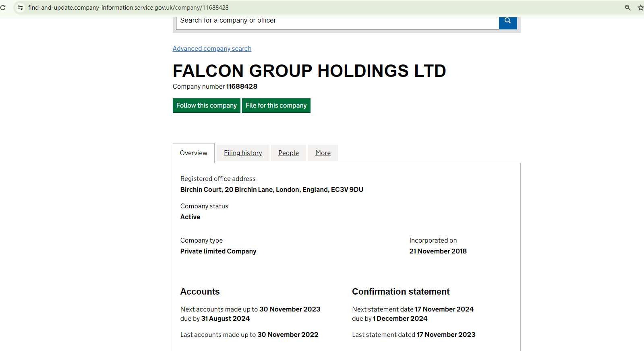Click the incorporation date 21 November 2018

click(x=438, y=251)
